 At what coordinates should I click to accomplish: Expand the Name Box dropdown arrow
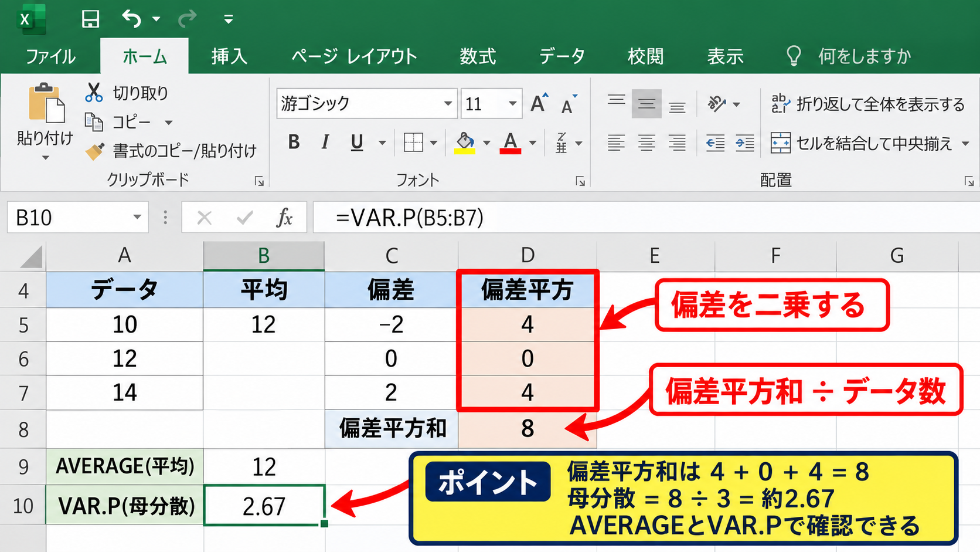tap(137, 218)
